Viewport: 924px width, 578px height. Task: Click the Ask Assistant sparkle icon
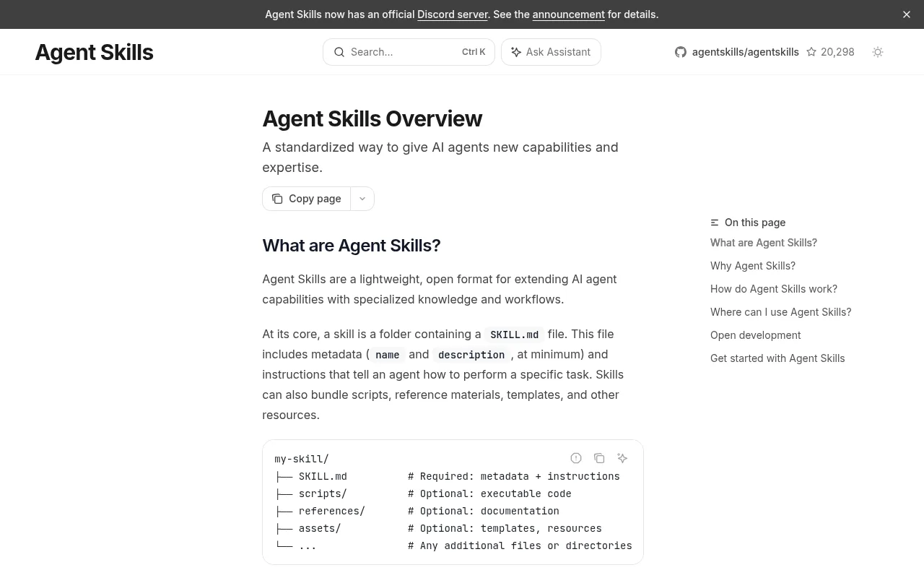coord(516,52)
